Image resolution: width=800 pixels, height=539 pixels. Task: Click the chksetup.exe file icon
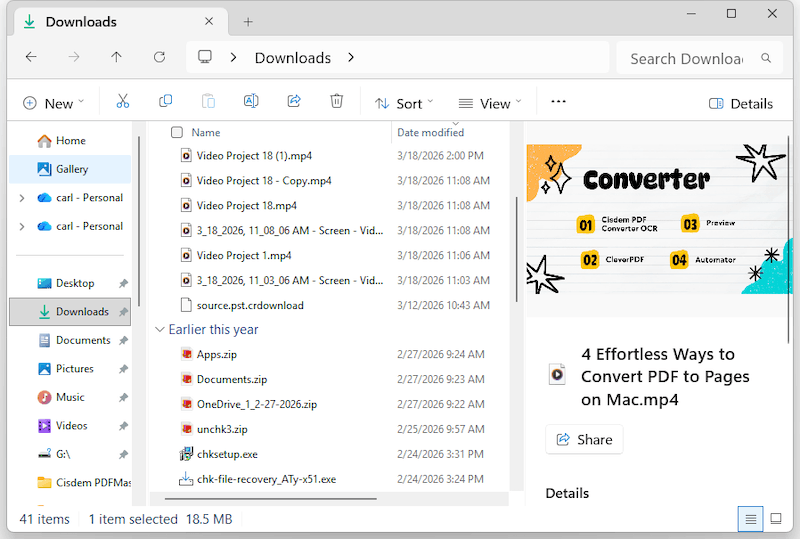[186, 454]
